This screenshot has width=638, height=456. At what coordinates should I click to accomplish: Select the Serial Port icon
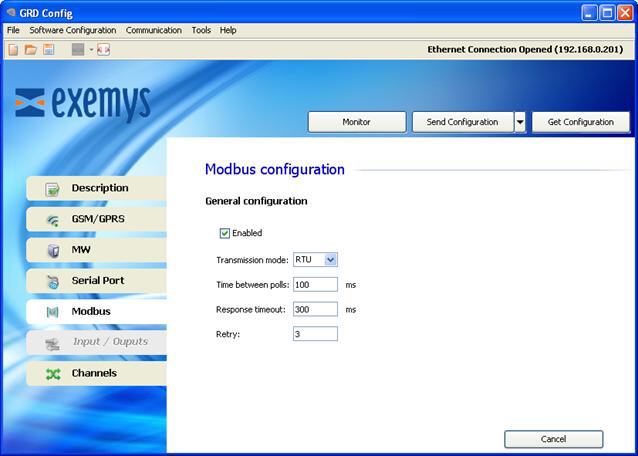point(52,282)
